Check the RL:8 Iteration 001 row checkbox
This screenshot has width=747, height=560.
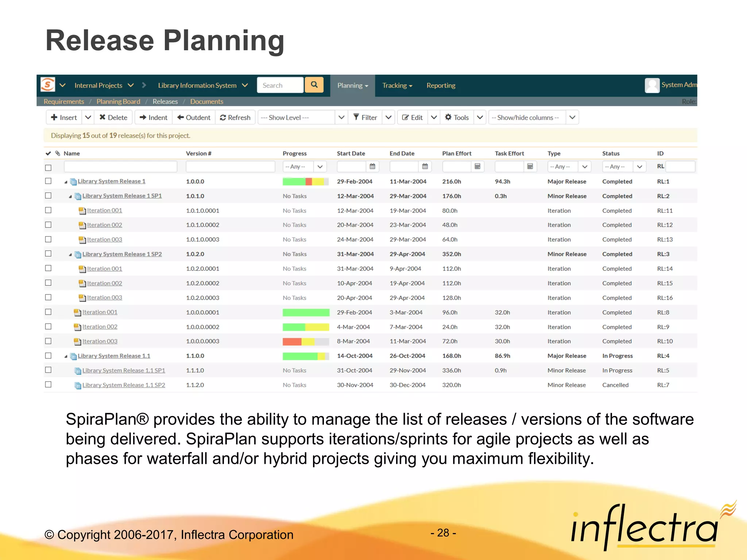click(x=48, y=312)
